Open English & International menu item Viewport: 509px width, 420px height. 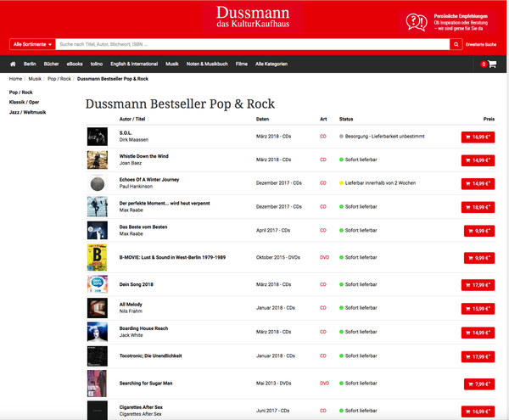click(134, 64)
